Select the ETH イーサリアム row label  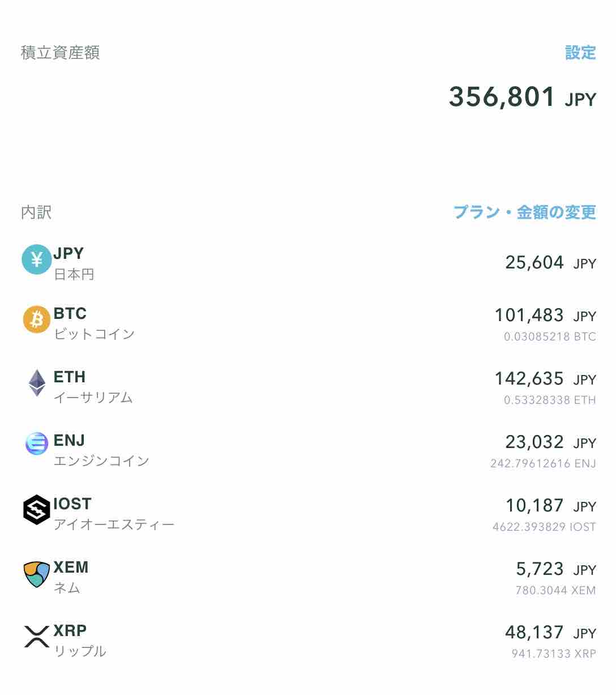pyautogui.click(x=93, y=387)
